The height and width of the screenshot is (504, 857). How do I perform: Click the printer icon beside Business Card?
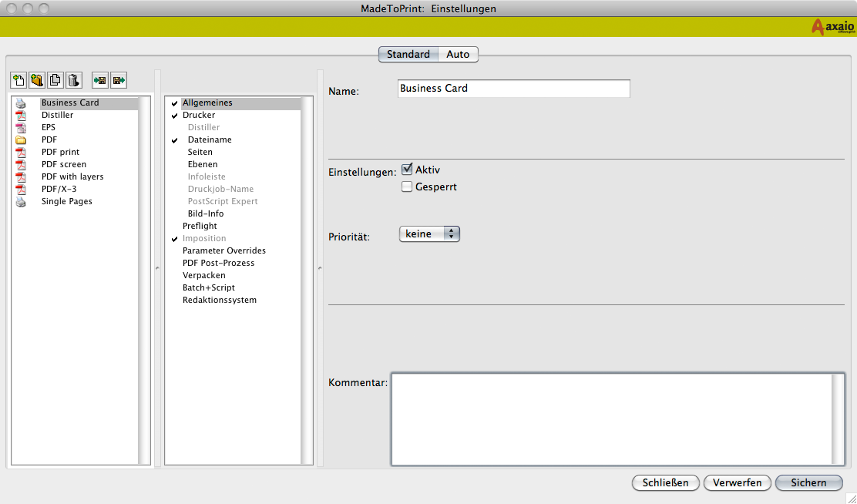21,102
